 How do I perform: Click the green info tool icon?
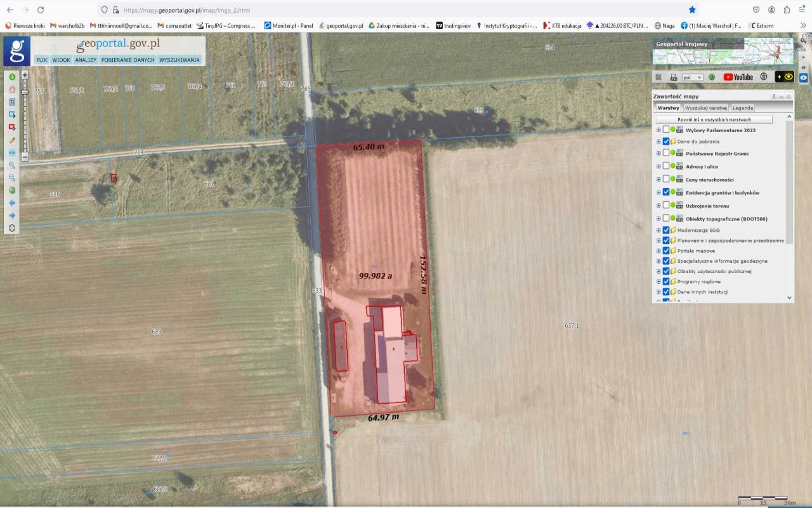12,77
